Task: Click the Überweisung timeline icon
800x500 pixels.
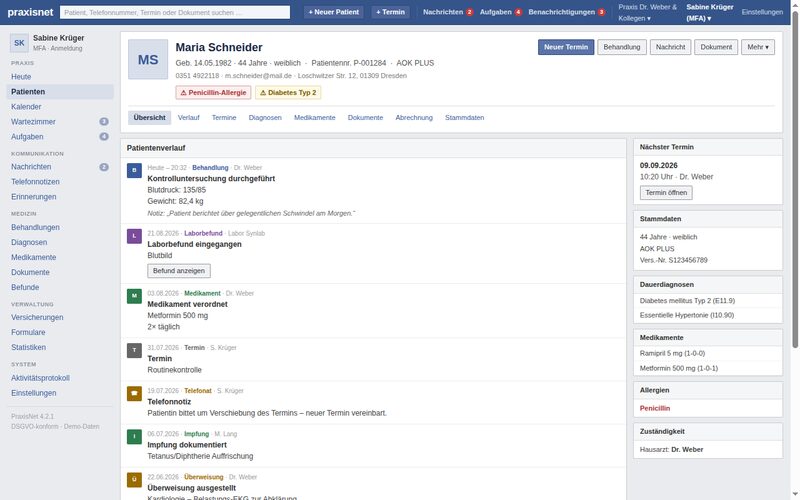Action: [134, 480]
